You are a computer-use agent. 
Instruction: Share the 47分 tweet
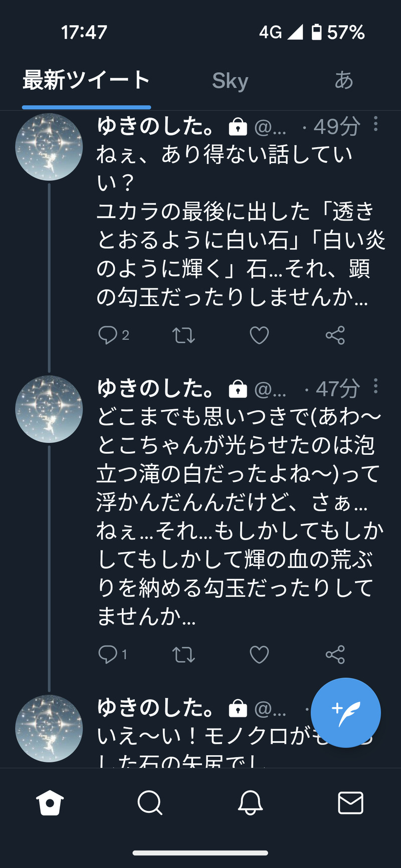tap(335, 654)
